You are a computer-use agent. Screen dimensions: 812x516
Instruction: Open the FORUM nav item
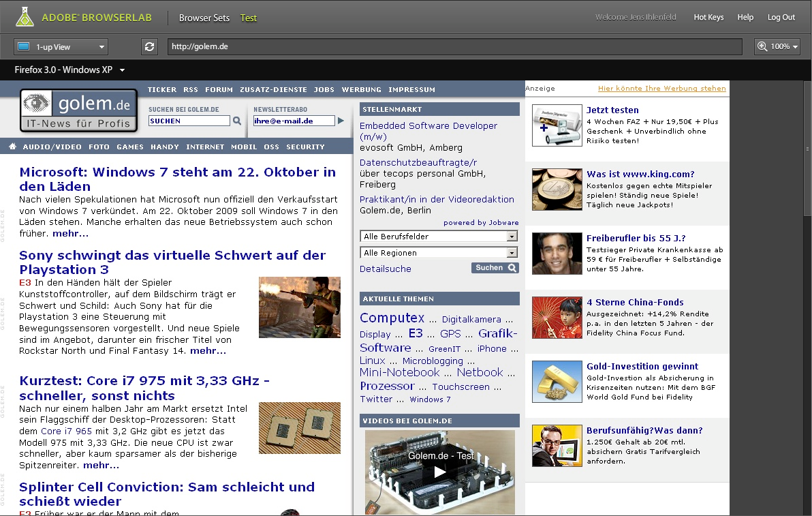(219, 89)
